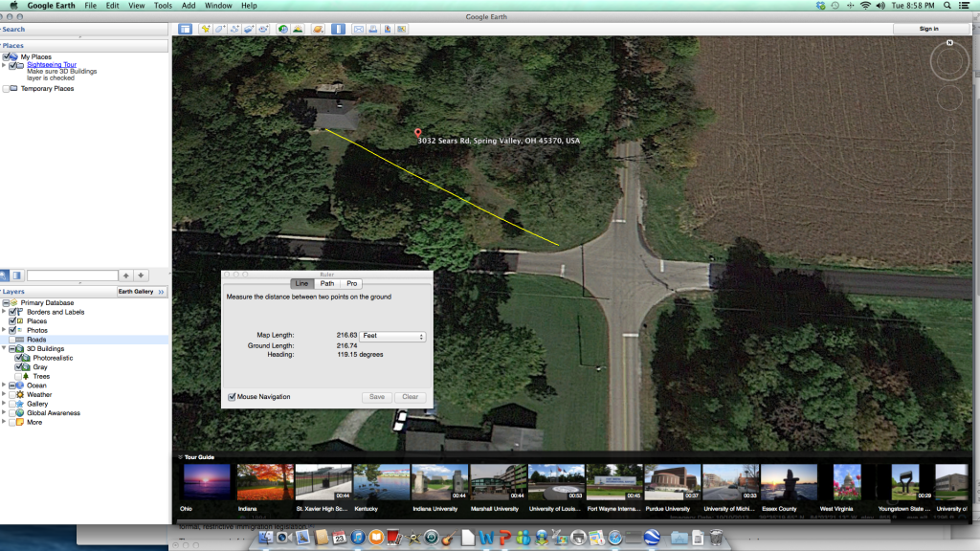The image size is (980, 551).
Task: Open the Tools menu
Action: pyautogui.click(x=163, y=6)
